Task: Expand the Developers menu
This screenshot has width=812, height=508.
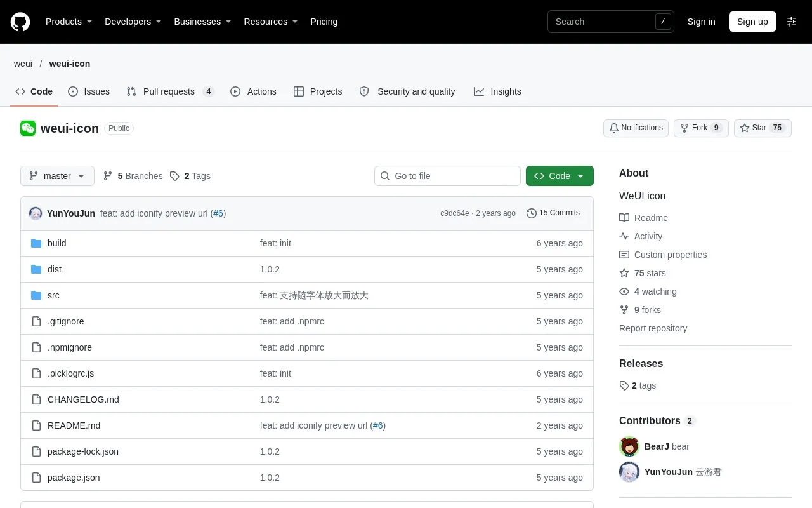Action: [133, 22]
